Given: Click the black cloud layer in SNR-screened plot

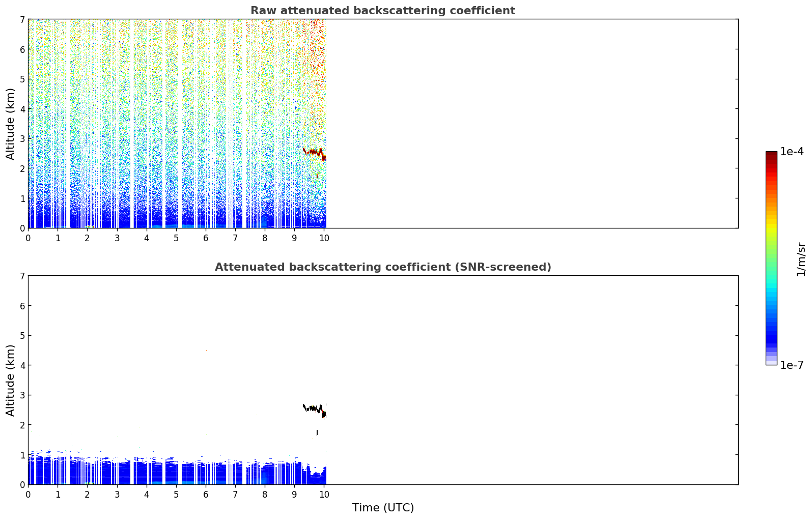Looking at the screenshot, I should (315, 409).
